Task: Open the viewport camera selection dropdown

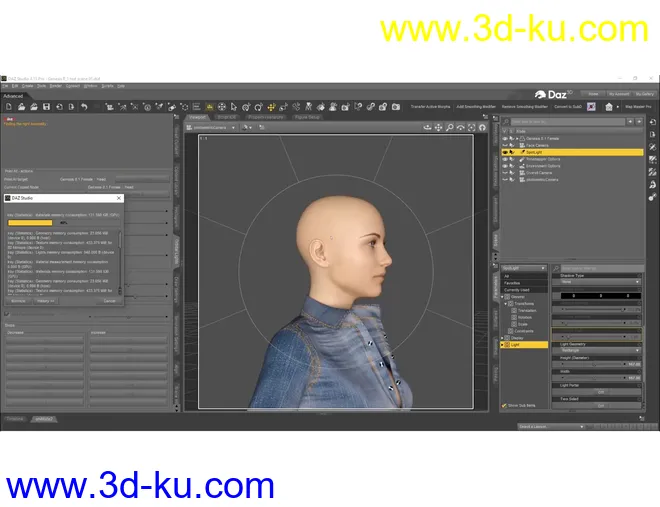Action: [x=212, y=128]
